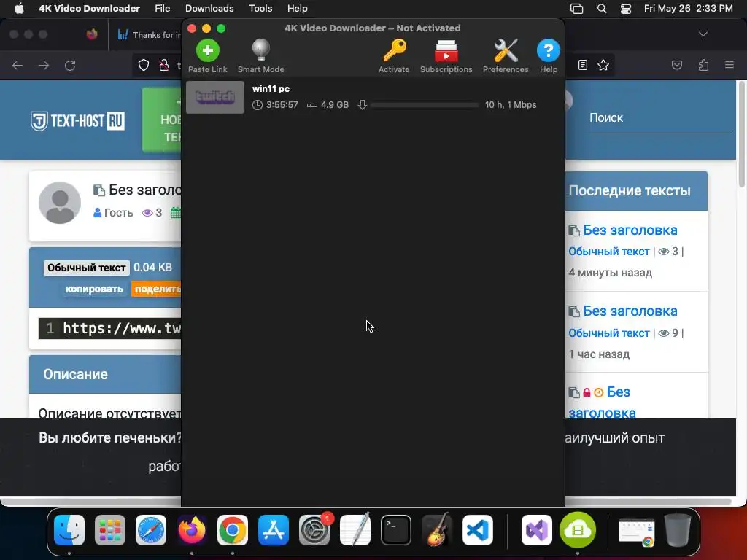Screen dimensions: 747x560
Task: Select the win11 pc Twitch thumbnail
Action: tap(215, 97)
